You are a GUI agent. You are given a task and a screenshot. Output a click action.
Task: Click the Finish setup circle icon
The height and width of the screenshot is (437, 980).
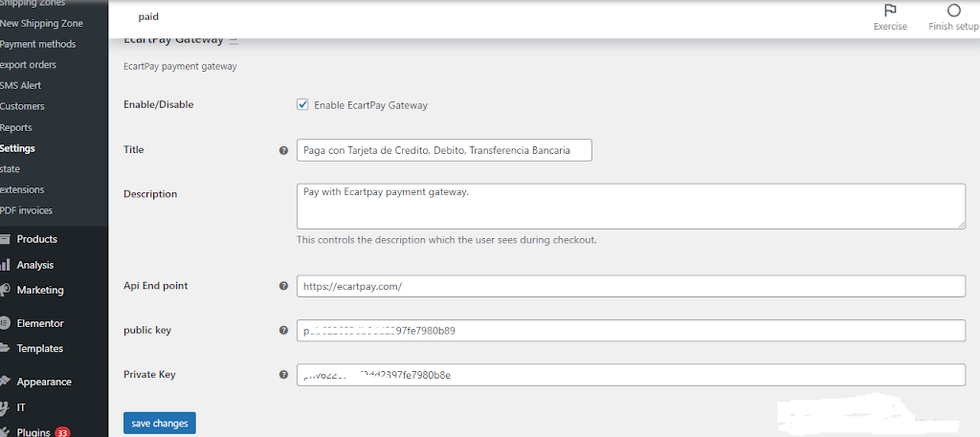953,11
